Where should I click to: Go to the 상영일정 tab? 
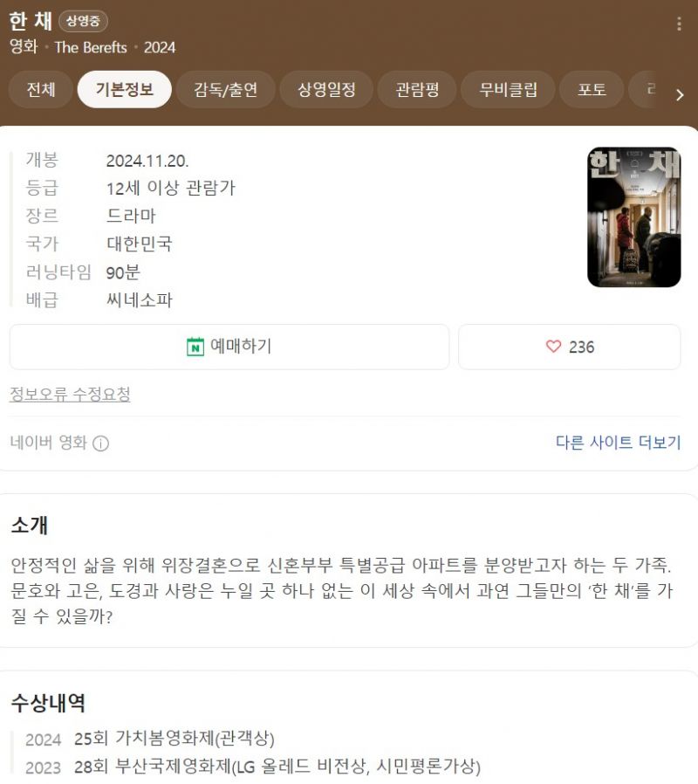click(x=326, y=90)
